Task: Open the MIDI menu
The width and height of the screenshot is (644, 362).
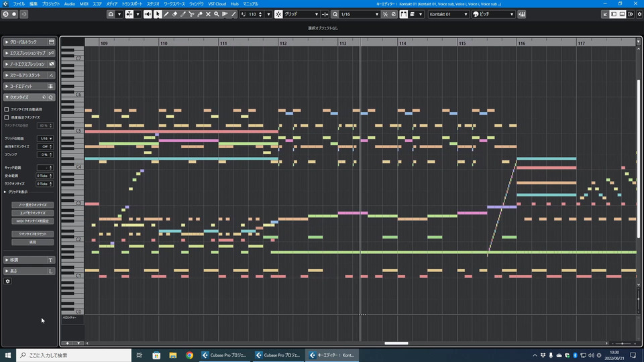Action: pos(84,4)
